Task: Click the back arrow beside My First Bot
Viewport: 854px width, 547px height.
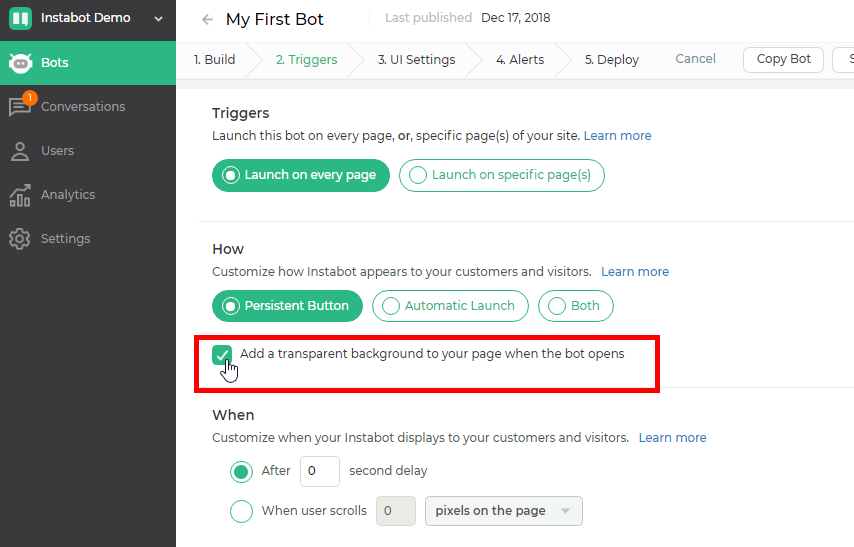Action: coord(208,20)
